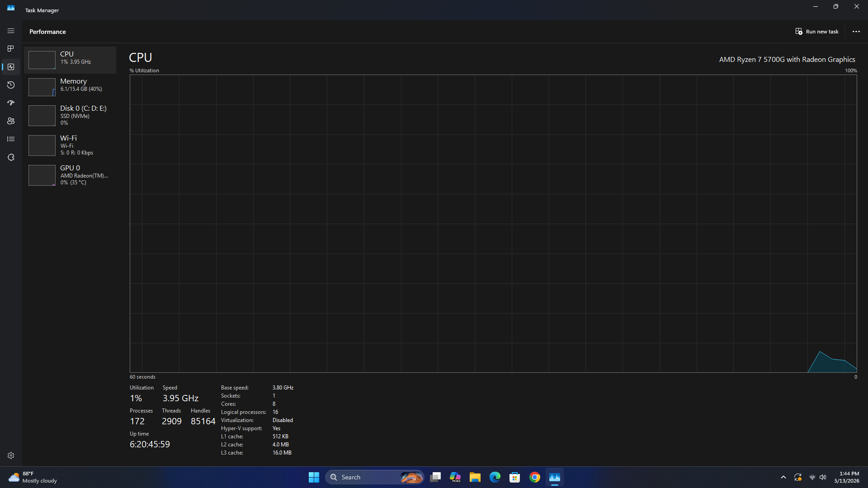The image size is (868, 488).
Task: Click the Base speed 3.80 GHz value
Action: point(283,388)
